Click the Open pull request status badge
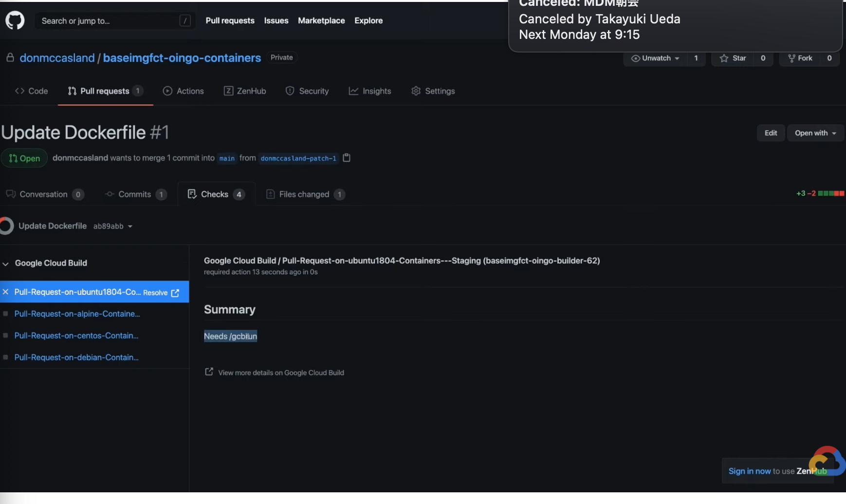 [x=24, y=158]
